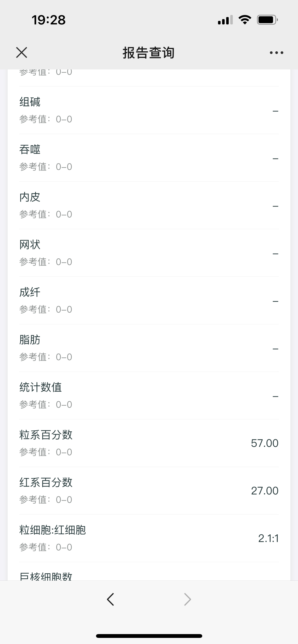Tap the cellular signal bars icon
This screenshot has height=644, width=298.
(x=225, y=20)
